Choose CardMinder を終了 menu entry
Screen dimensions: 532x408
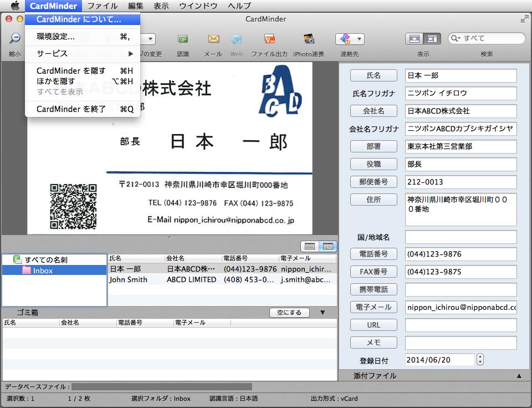point(83,109)
